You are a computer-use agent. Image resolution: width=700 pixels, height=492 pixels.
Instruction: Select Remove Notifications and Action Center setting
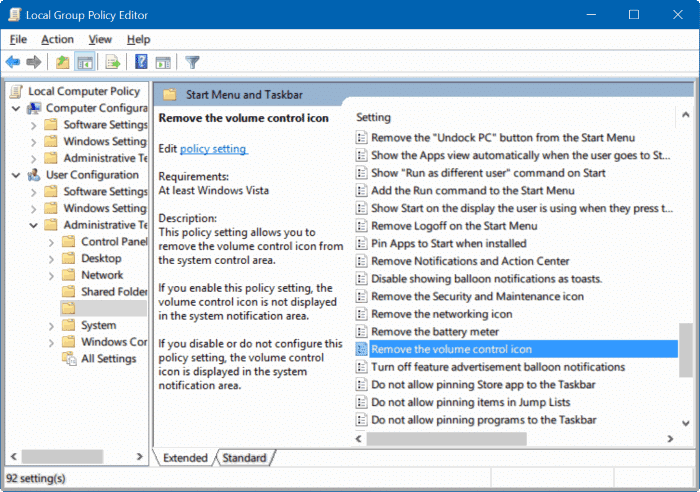coord(470,261)
